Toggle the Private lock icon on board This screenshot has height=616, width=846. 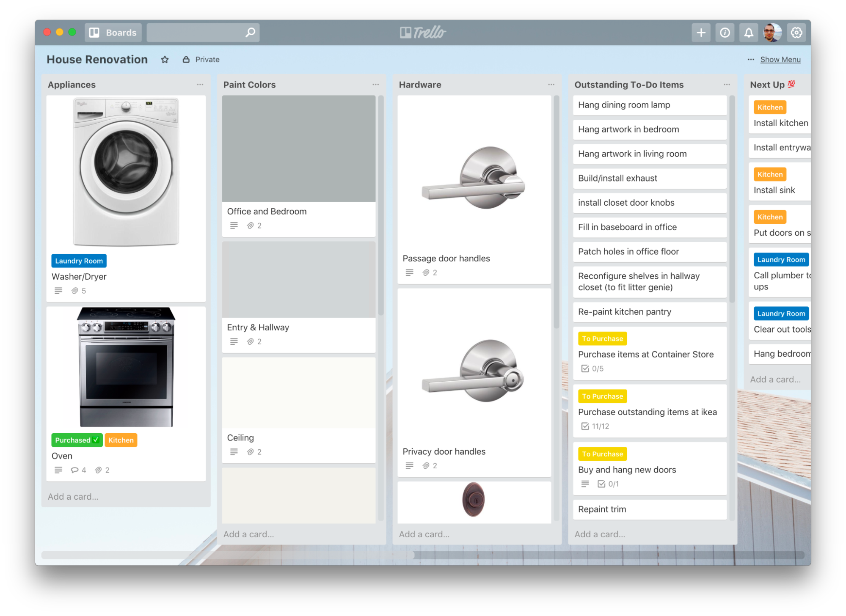point(187,59)
